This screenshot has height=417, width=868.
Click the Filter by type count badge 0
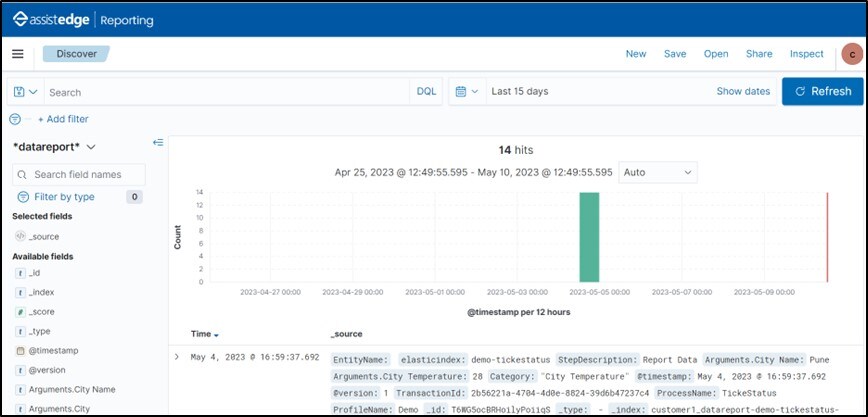click(134, 197)
